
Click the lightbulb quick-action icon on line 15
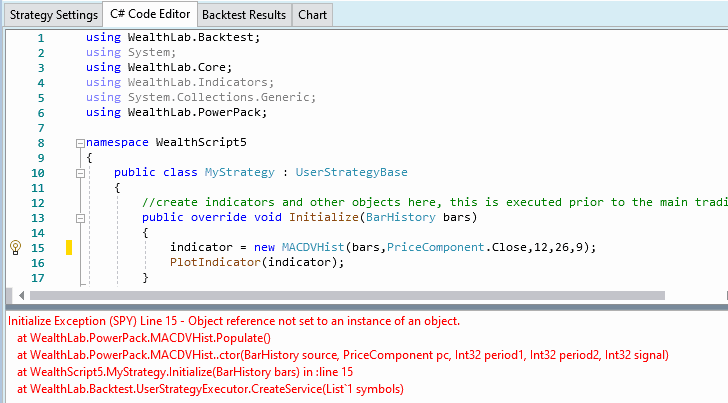[x=15, y=247]
